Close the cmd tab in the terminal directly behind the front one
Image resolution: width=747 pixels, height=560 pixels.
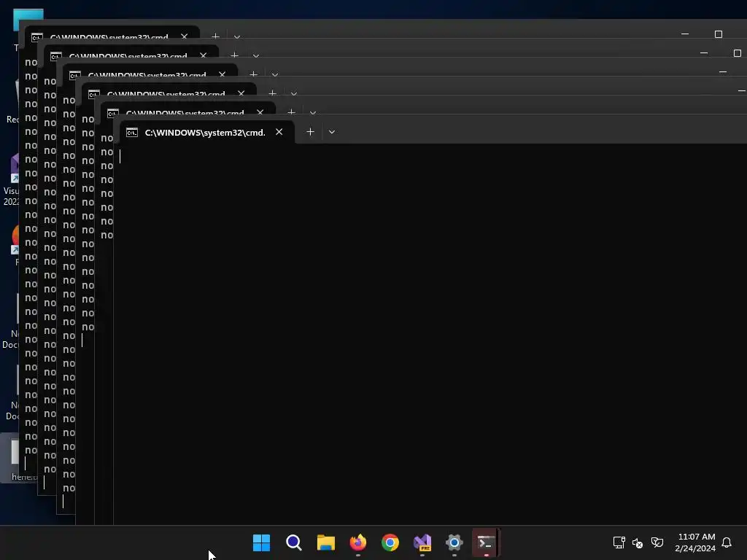260,112
